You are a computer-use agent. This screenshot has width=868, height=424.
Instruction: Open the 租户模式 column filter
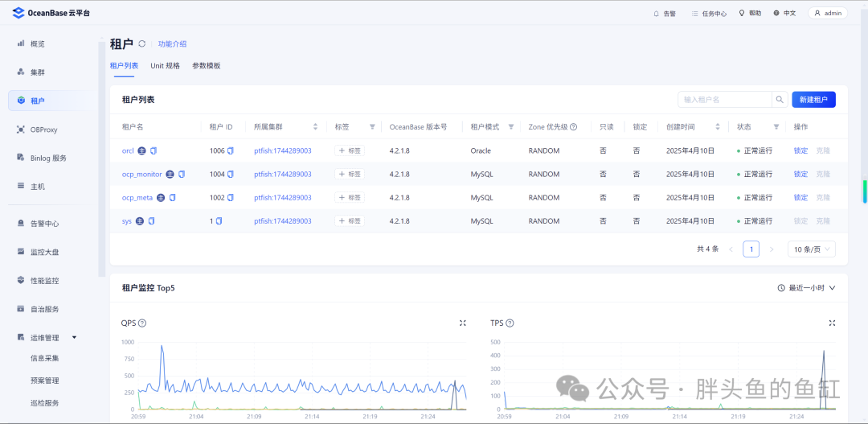[x=511, y=127]
